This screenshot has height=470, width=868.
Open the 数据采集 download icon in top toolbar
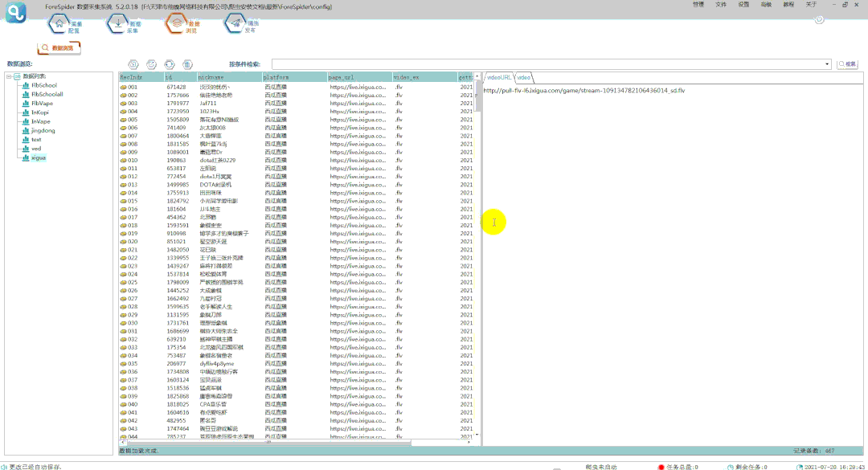(x=118, y=24)
